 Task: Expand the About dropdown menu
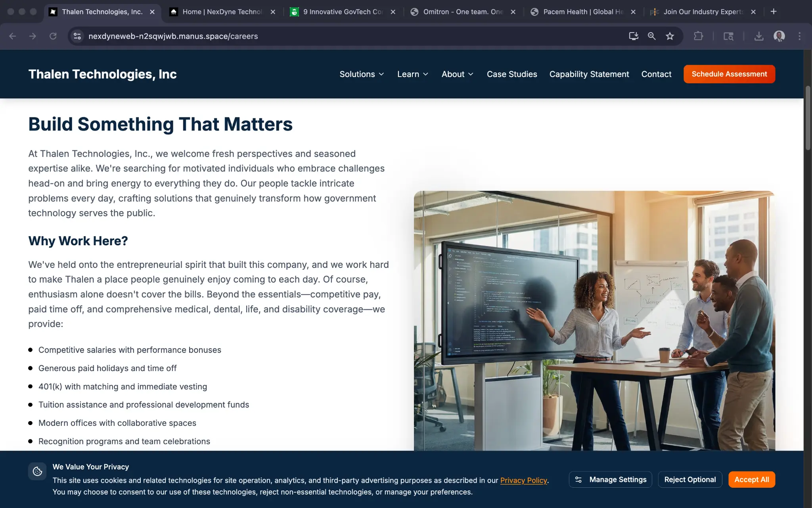click(x=458, y=74)
